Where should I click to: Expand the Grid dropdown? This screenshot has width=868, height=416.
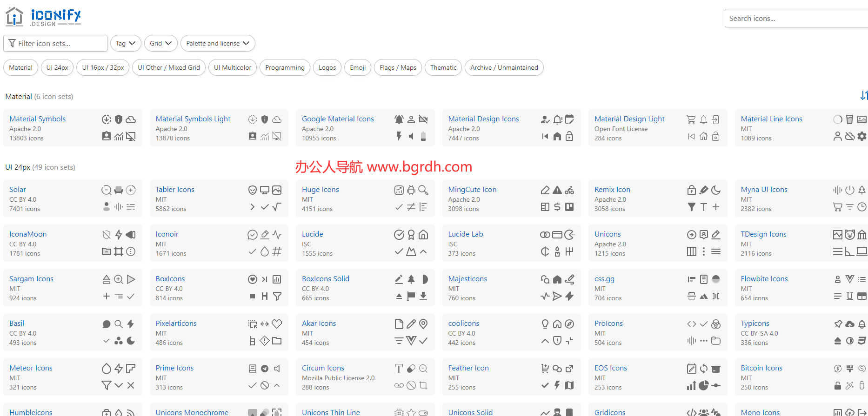pyautogui.click(x=160, y=43)
